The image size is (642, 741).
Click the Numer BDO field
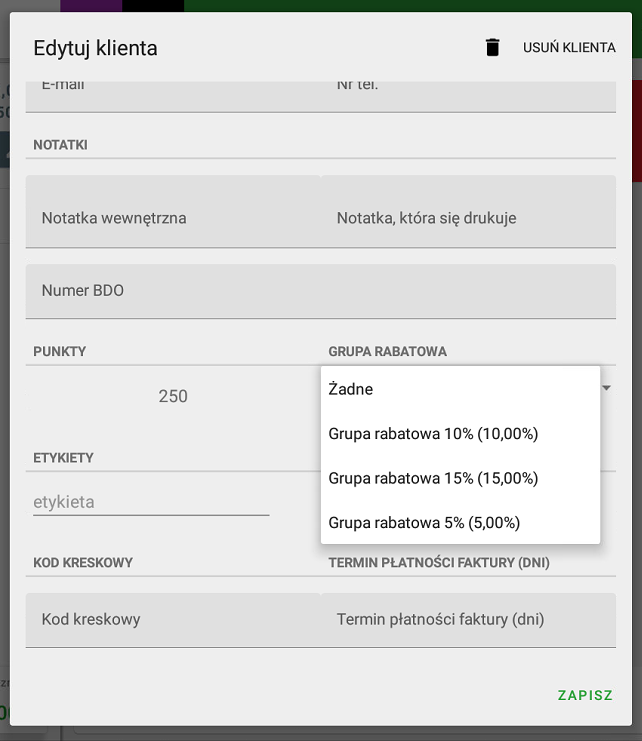320,291
